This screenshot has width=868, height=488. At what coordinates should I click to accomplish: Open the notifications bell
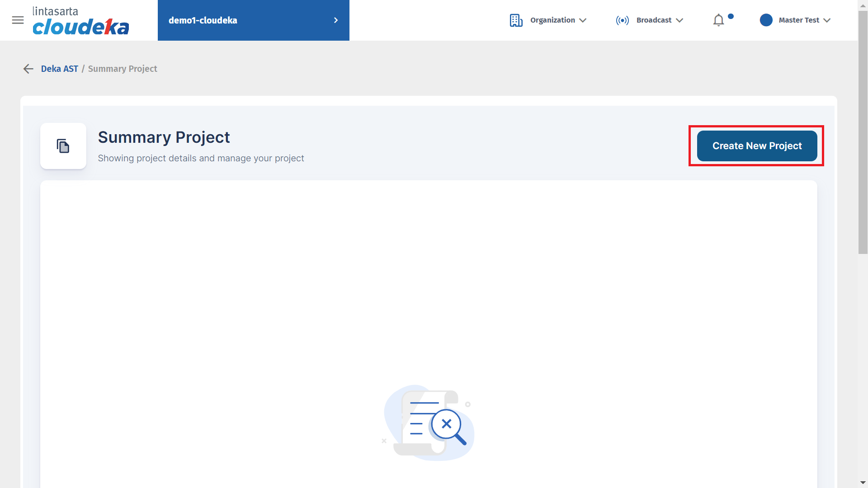coord(718,20)
